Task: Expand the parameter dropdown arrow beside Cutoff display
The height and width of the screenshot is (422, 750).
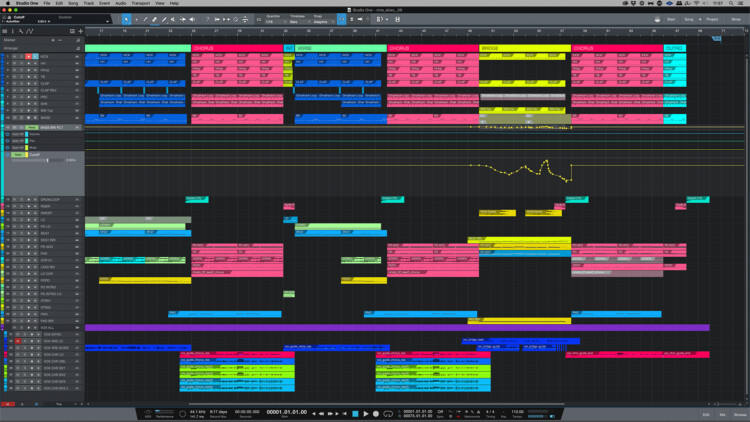Action: click(107, 22)
